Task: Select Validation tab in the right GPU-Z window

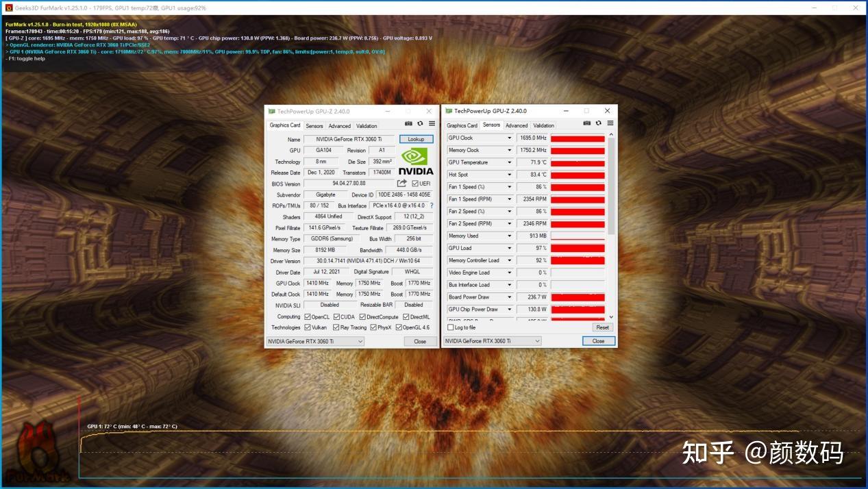Action: coord(543,125)
